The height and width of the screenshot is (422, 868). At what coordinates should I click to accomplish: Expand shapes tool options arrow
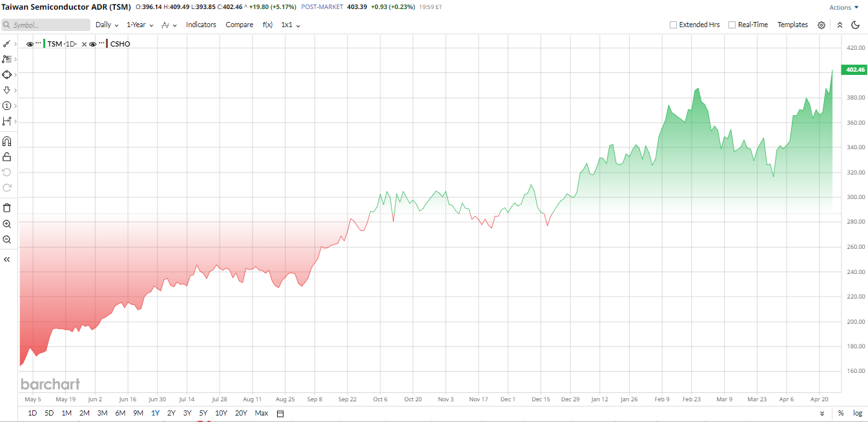point(15,74)
